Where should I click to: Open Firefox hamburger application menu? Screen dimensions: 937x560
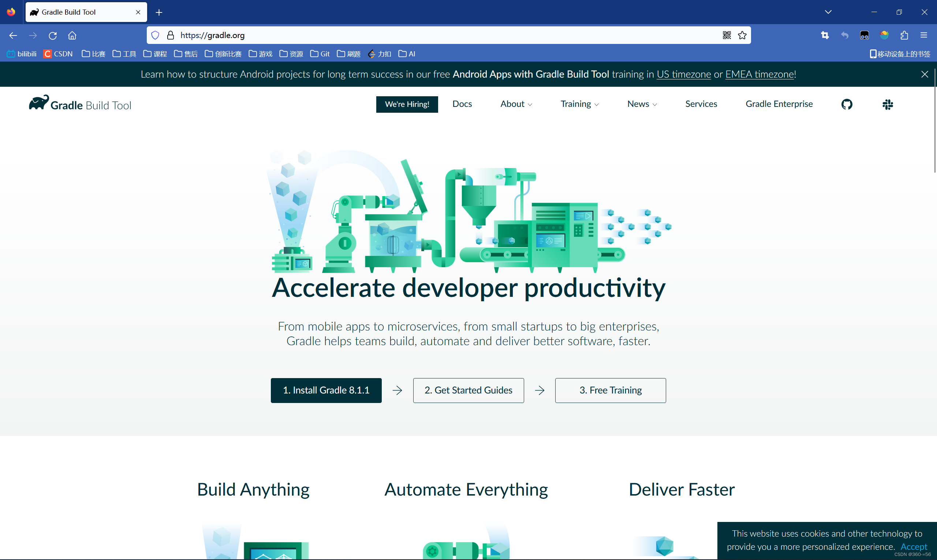click(923, 35)
